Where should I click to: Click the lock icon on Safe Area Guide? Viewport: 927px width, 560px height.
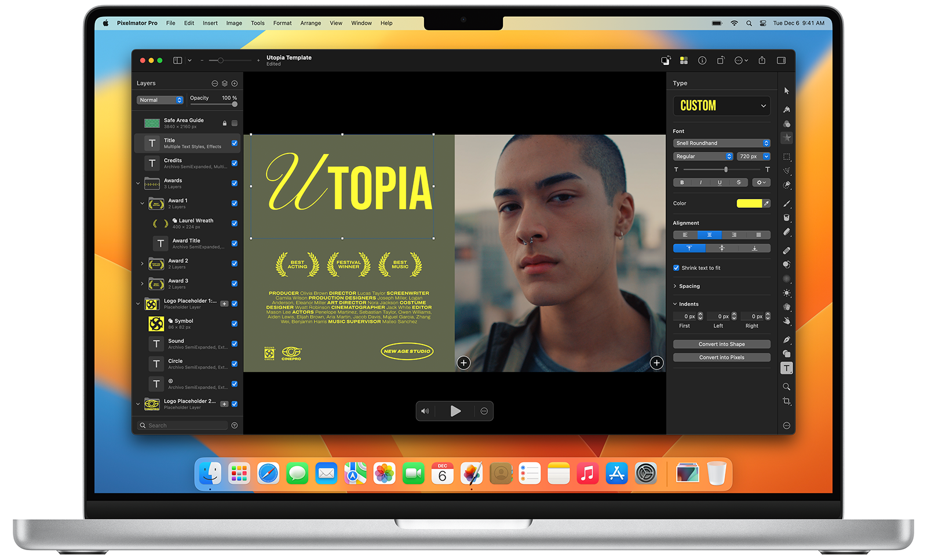click(225, 123)
